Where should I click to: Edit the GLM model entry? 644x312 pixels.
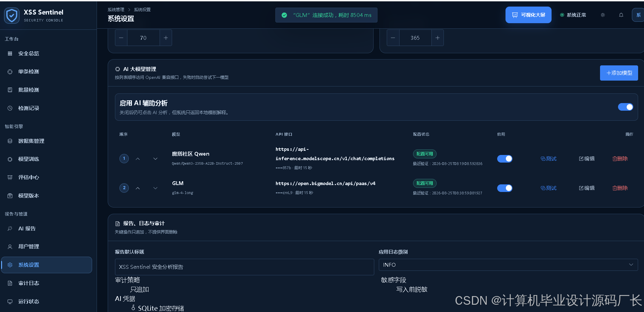tap(587, 188)
